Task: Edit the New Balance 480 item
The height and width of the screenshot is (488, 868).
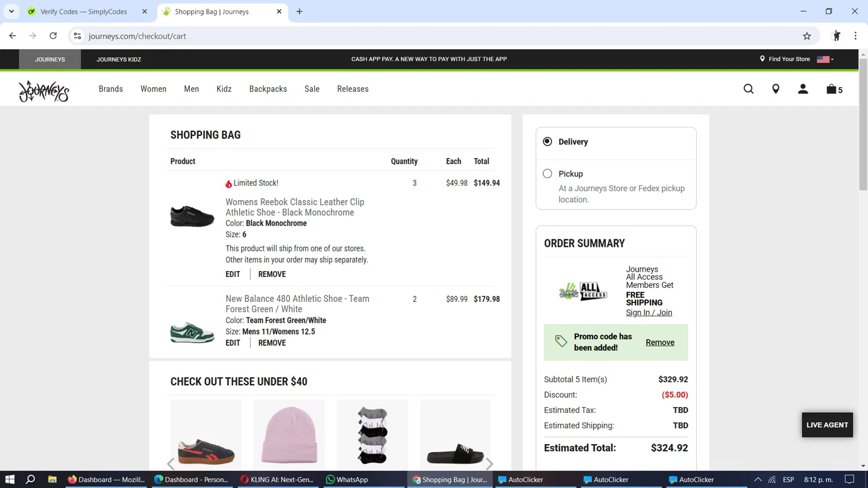Action: pos(233,343)
